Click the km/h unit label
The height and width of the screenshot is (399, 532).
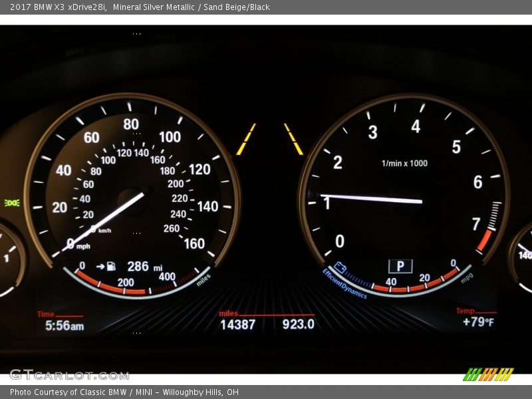coord(105,231)
